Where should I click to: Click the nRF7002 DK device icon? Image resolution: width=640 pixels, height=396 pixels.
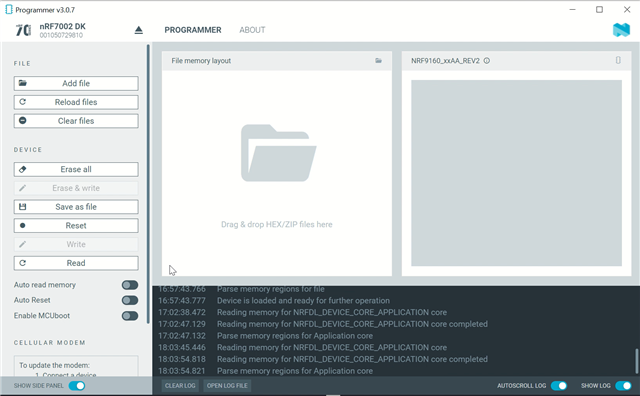[x=23, y=30]
